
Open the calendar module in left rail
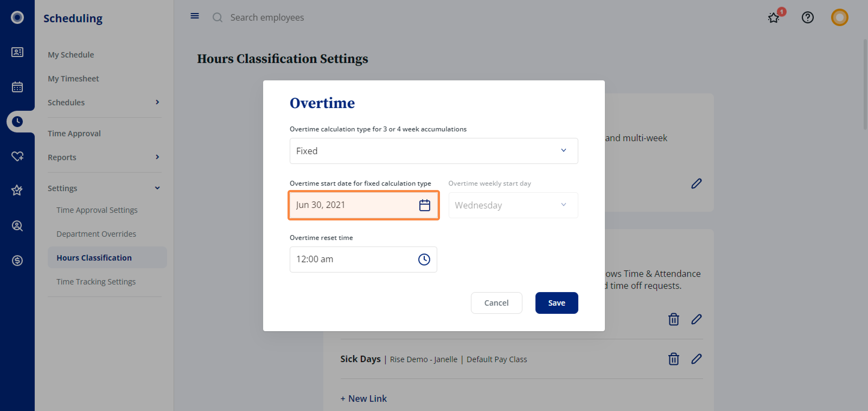click(17, 87)
